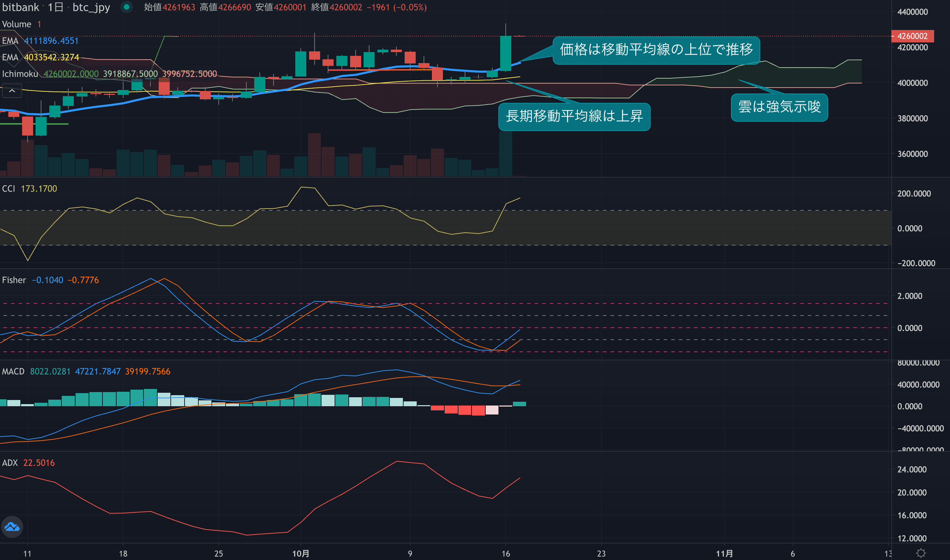Click the btc_jpy symbol name in title
This screenshot has width=950, height=560.
point(91,7)
